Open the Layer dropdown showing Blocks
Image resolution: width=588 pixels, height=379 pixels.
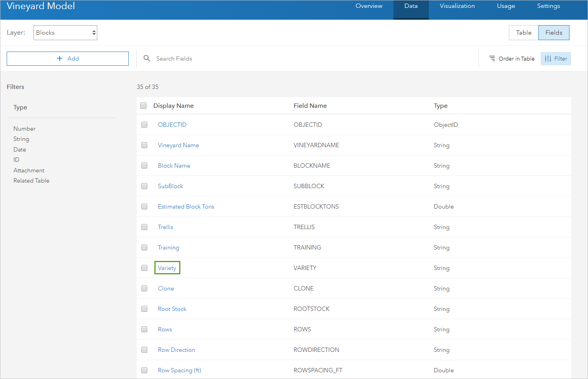65,33
